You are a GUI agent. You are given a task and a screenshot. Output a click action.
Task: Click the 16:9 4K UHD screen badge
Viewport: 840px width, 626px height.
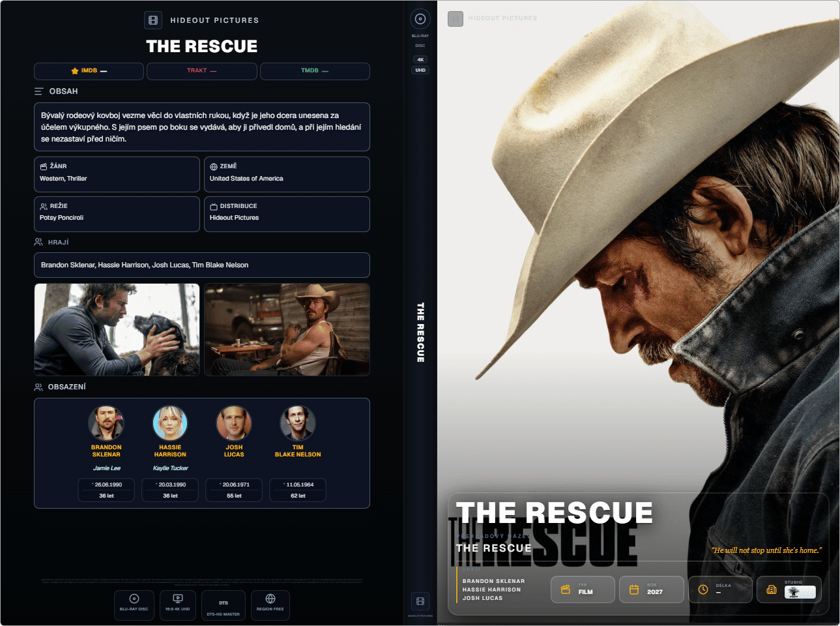pos(177,605)
